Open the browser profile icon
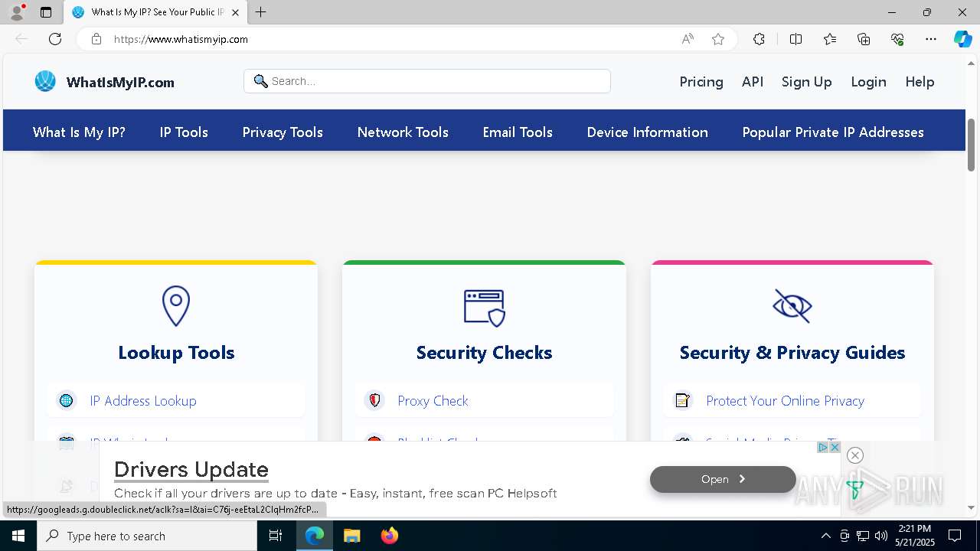Image resolution: width=980 pixels, height=551 pixels. point(17,12)
